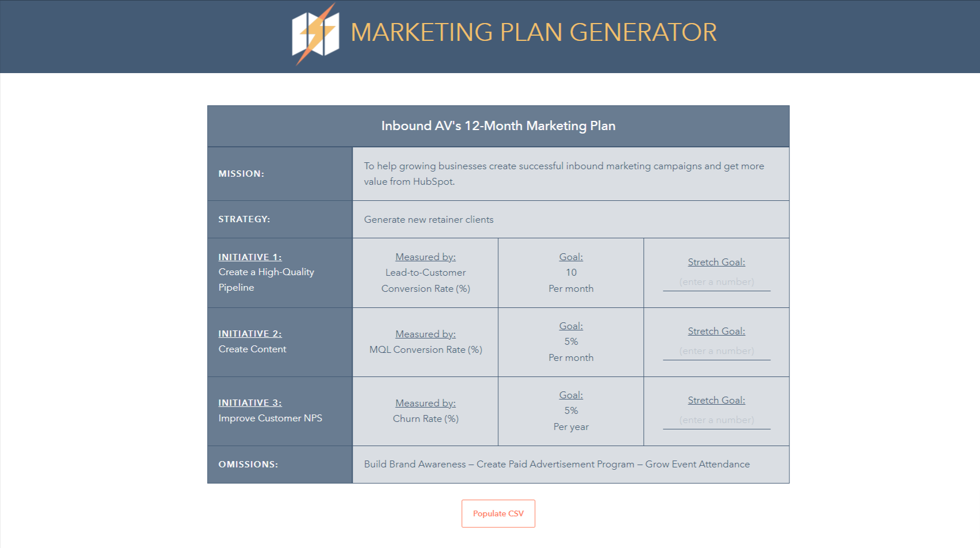
Task: Click the Initiative 3 heading
Action: [250, 403]
